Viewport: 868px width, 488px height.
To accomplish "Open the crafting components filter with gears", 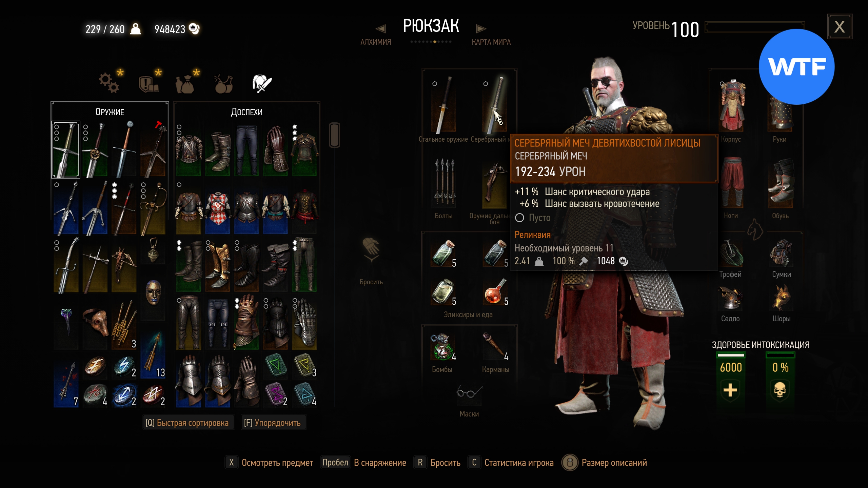I will click(x=109, y=83).
